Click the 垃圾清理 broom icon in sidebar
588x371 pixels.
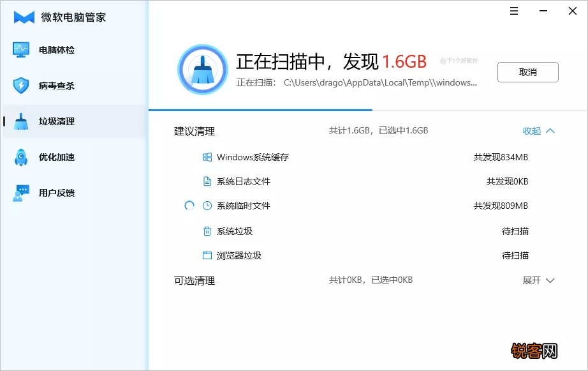click(x=20, y=121)
